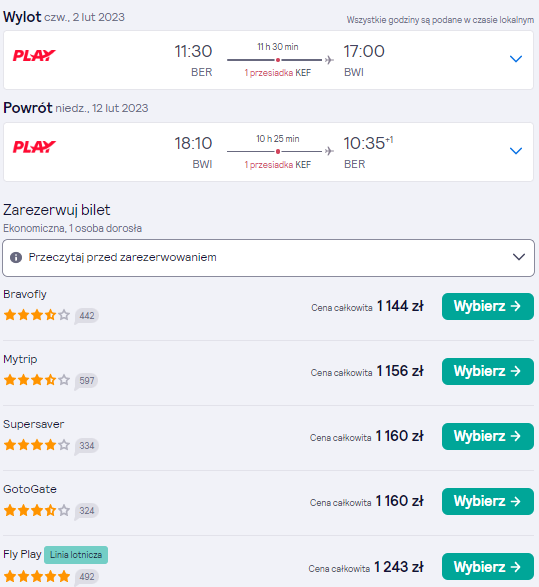Click the 'Linia lotnicza' badge

coord(76,555)
